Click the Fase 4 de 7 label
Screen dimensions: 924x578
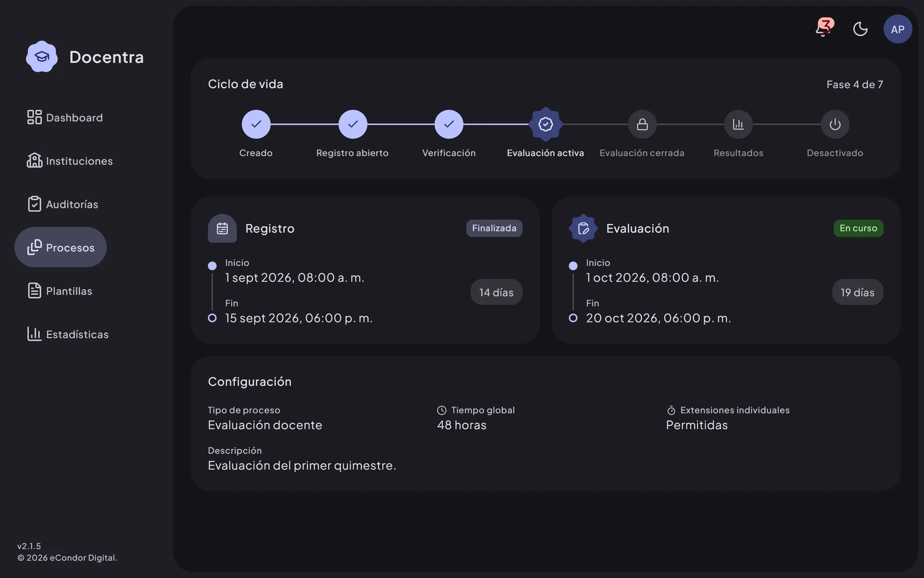[x=854, y=85]
